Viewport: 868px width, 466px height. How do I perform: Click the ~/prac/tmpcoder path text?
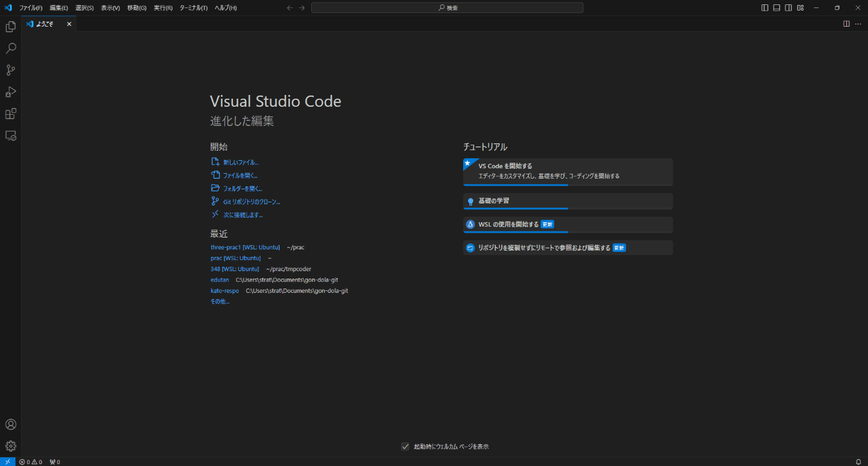click(x=288, y=269)
